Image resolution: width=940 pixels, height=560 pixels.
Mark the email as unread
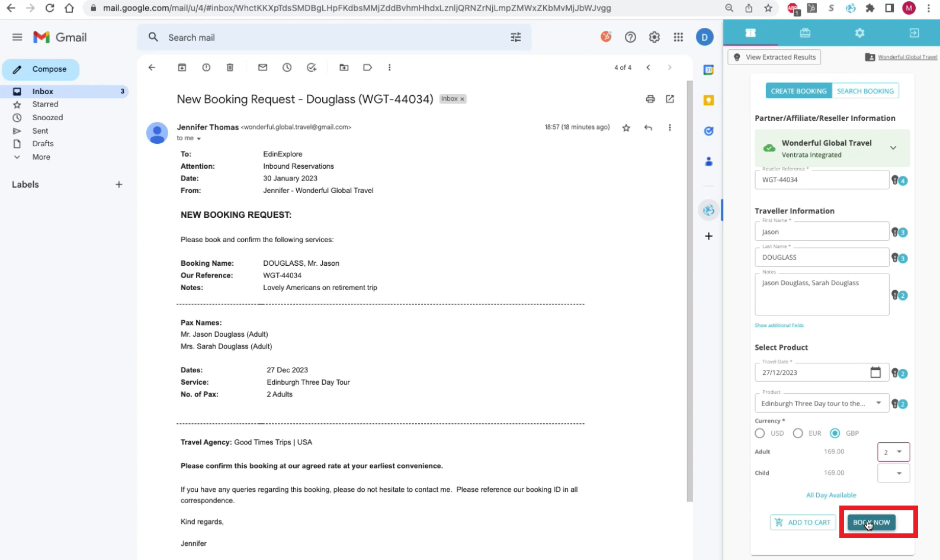pos(263,67)
